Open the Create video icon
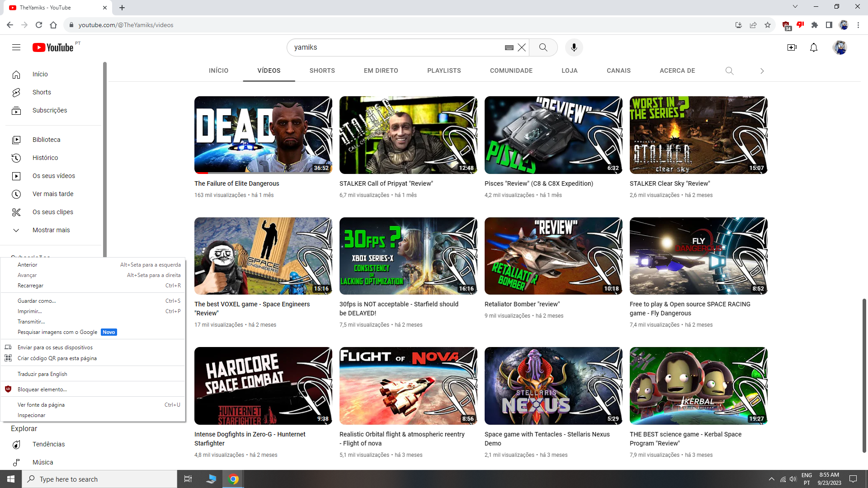 (792, 47)
